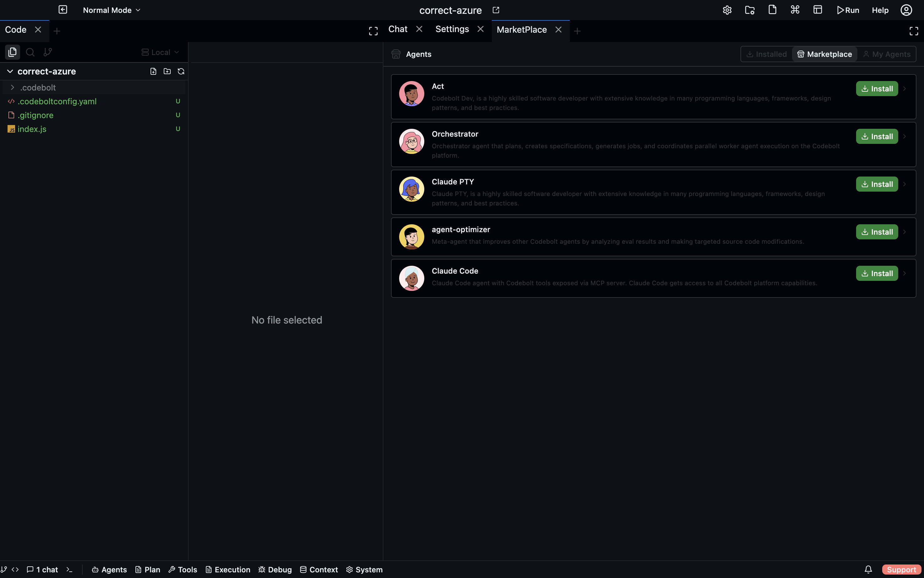The height and width of the screenshot is (578, 924).
Task: Collapse the left sidebar panel icon
Action: point(63,9)
